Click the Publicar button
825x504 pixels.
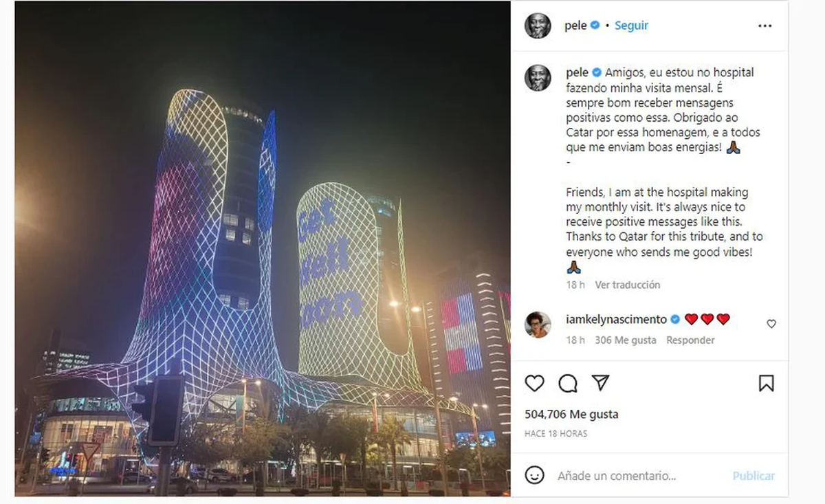(753, 476)
